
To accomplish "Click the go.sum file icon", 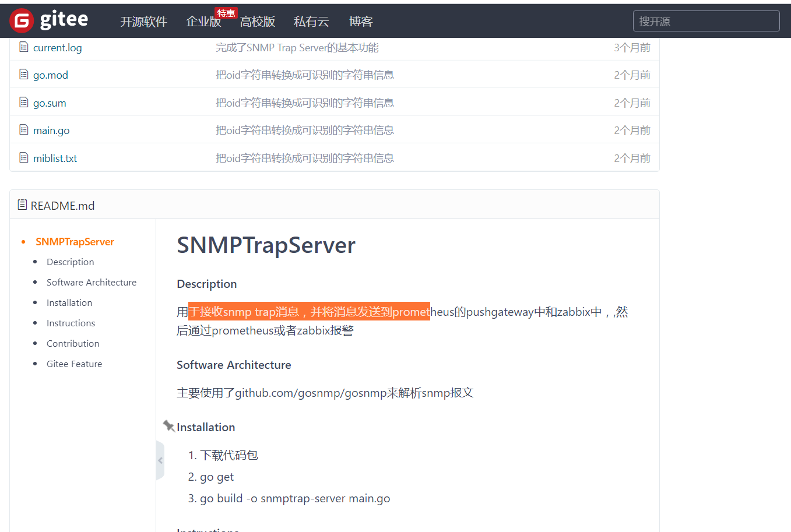I will 24,103.
